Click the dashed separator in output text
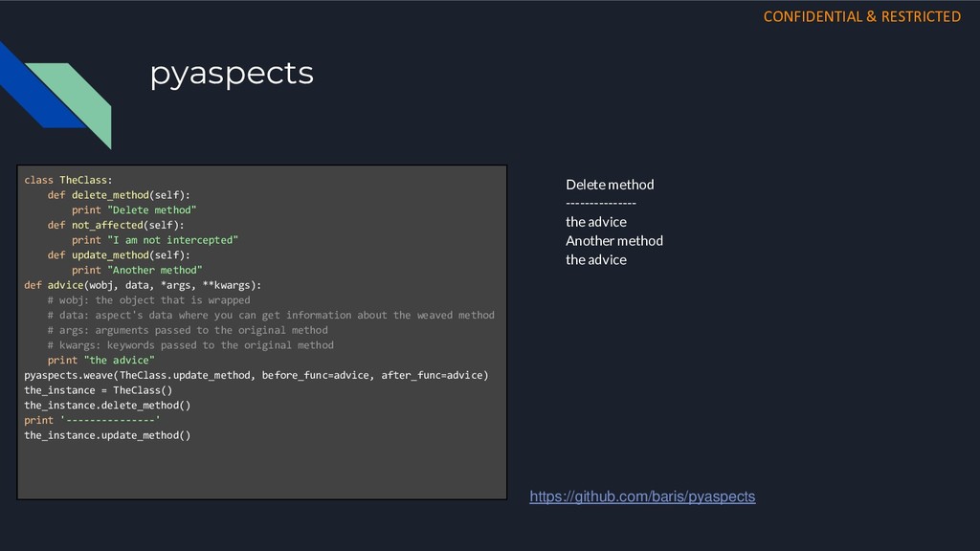Image resolution: width=980 pixels, height=551 pixels. tap(601, 203)
